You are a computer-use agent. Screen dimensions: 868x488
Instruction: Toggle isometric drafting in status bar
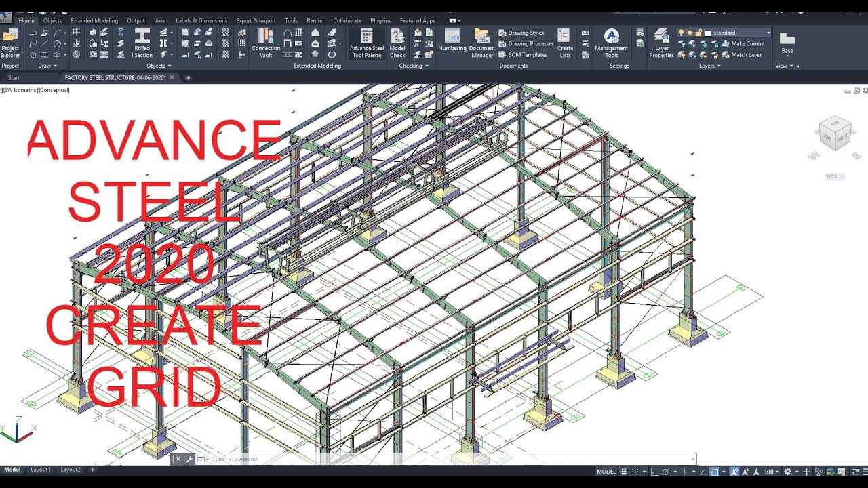(685, 471)
